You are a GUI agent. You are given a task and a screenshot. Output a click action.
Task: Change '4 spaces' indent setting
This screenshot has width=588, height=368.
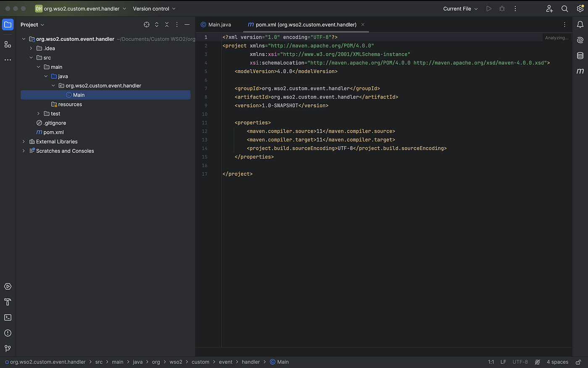[557, 362]
